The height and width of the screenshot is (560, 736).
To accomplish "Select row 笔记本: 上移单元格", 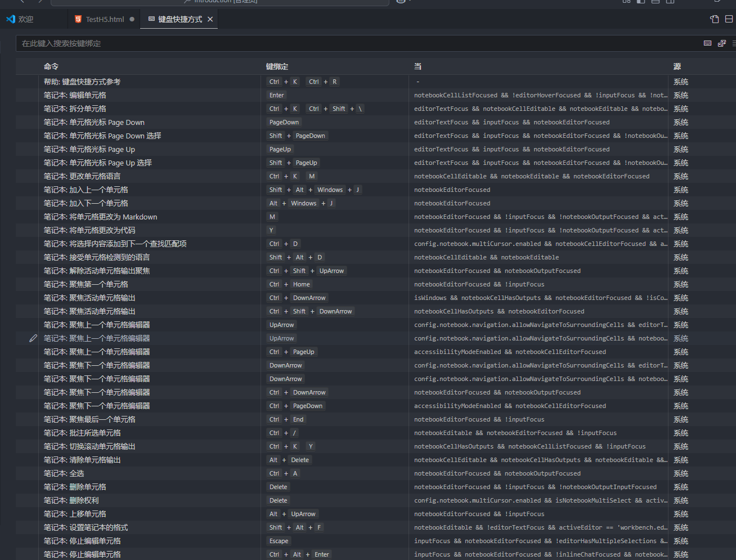I will [x=376, y=514].
